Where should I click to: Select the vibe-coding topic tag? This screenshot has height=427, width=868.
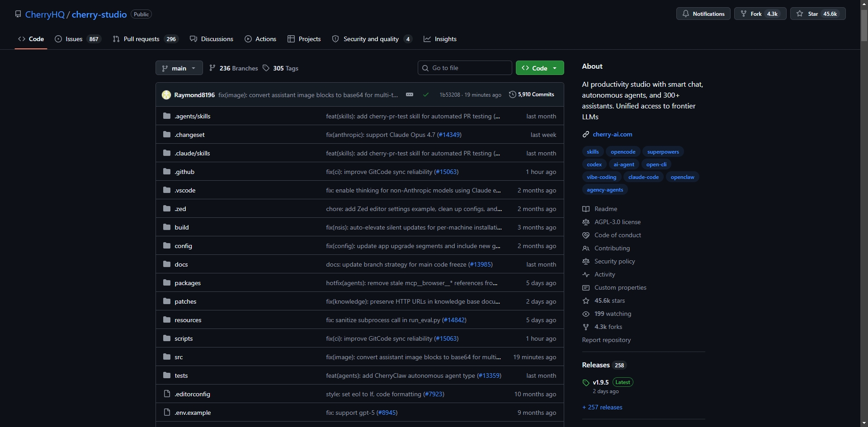(601, 177)
